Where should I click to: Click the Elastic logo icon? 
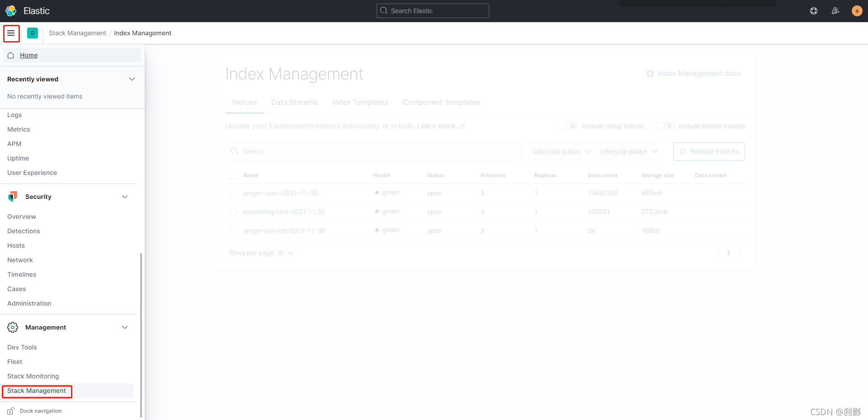pyautogui.click(x=11, y=11)
